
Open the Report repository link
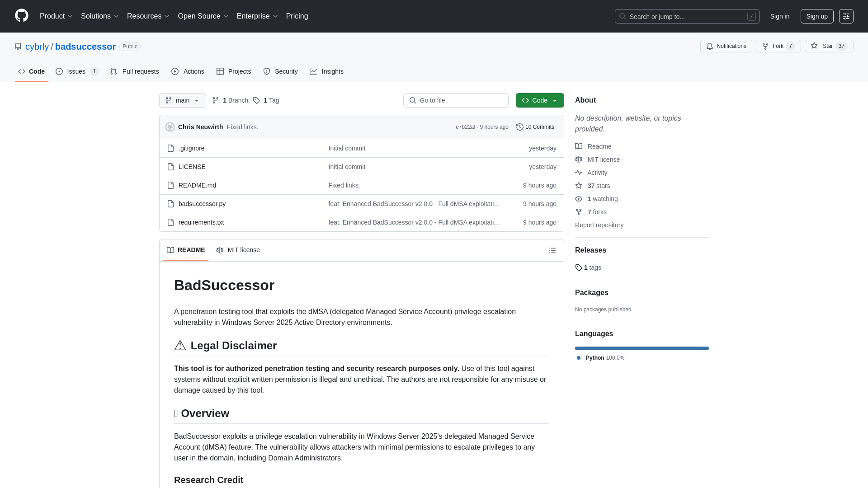599,225
